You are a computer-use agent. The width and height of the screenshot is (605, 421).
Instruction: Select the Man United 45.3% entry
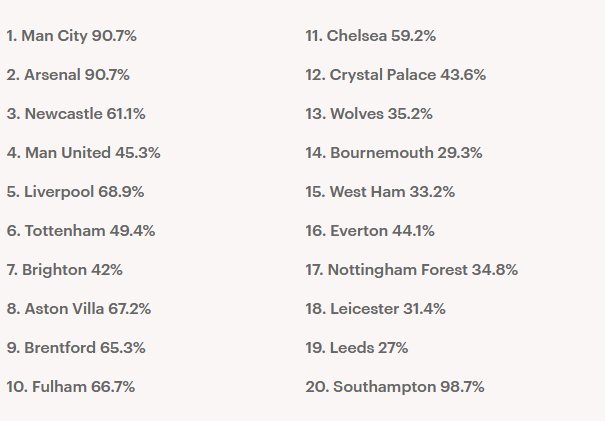[x=83, y=153]
